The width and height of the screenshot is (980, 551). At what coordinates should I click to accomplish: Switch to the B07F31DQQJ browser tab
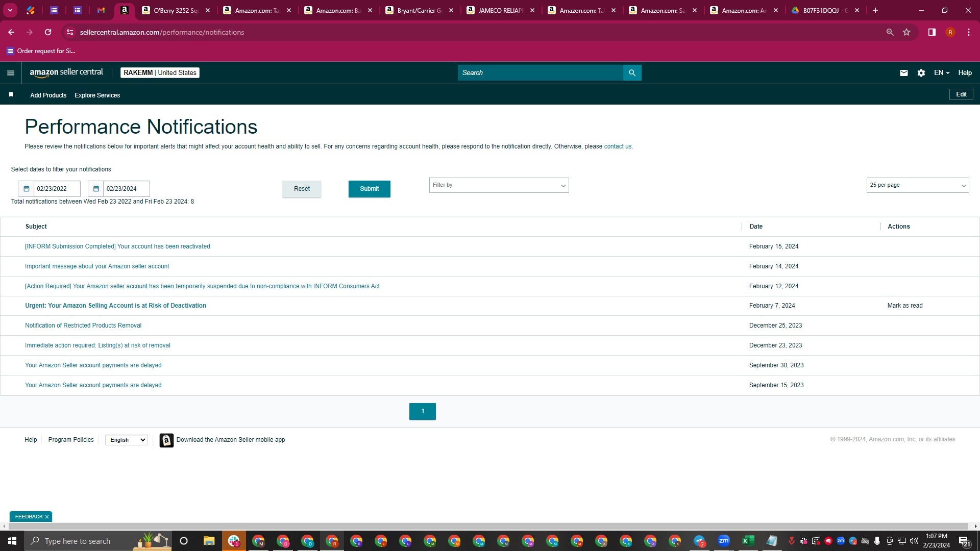825,10
